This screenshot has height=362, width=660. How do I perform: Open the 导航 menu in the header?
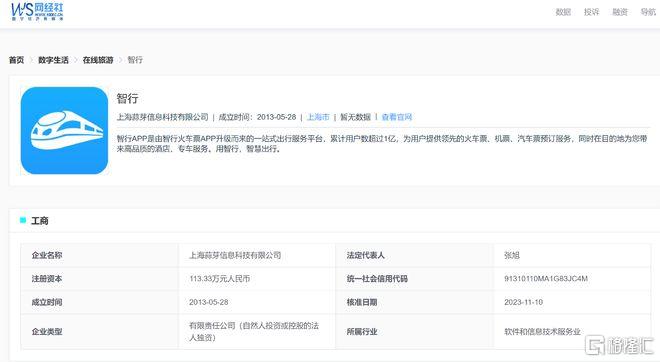pyautogui.click(x=648, y=12)
